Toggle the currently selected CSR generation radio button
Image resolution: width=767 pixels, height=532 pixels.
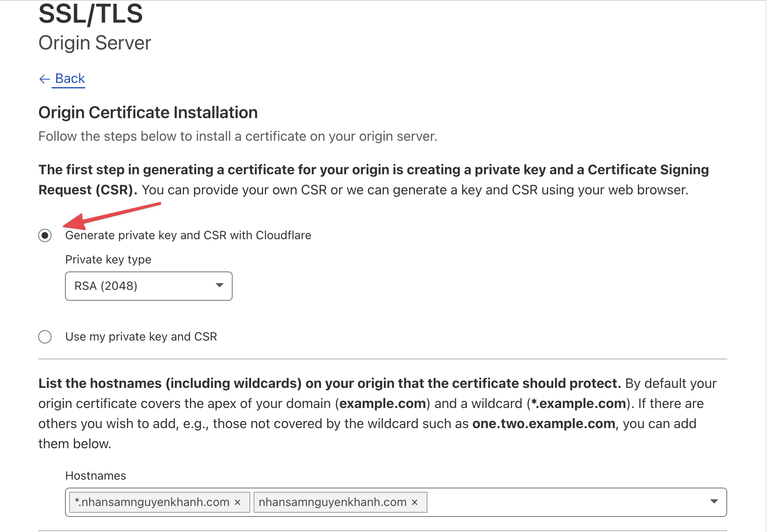tap(45, 235)
